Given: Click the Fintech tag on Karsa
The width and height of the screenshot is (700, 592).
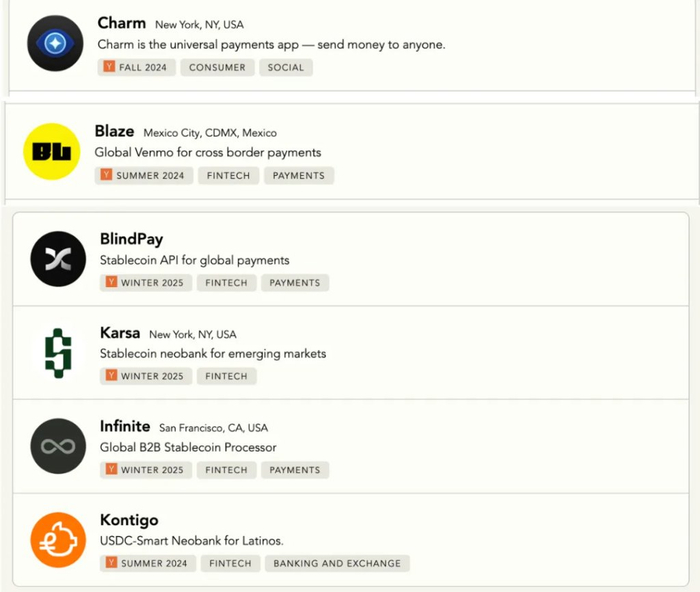Looking at the screenshot, I should click(x=226, y=376).
